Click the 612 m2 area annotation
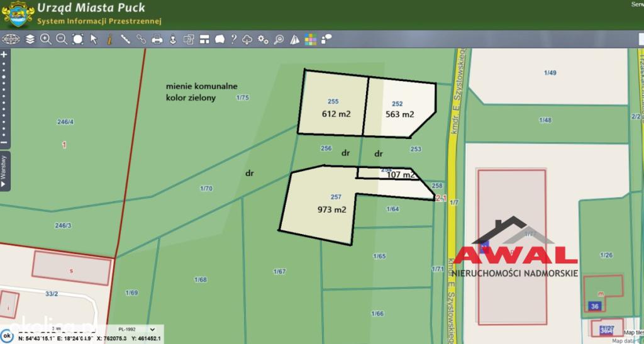644x344 pixels. [336, 114]
